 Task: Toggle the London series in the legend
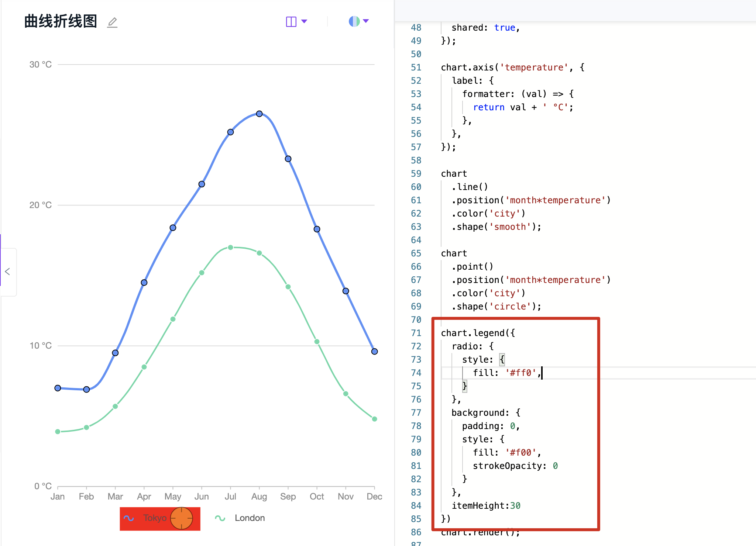[249, 518]
